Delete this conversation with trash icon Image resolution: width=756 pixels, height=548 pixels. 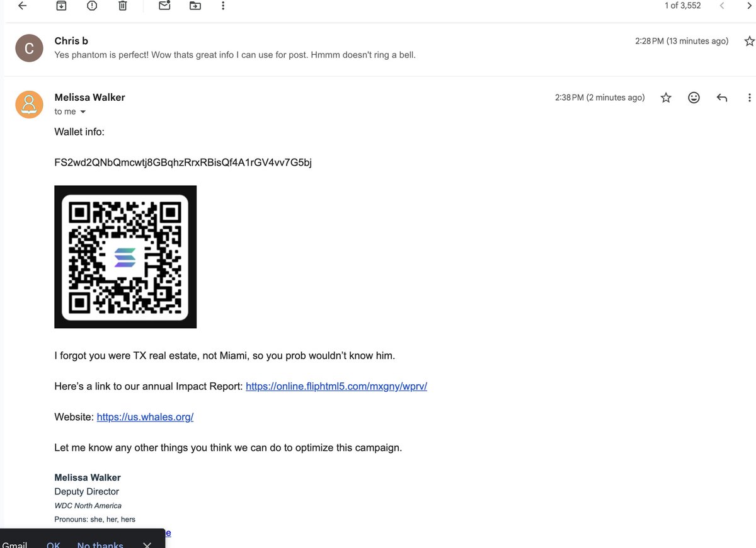(123, 6)
